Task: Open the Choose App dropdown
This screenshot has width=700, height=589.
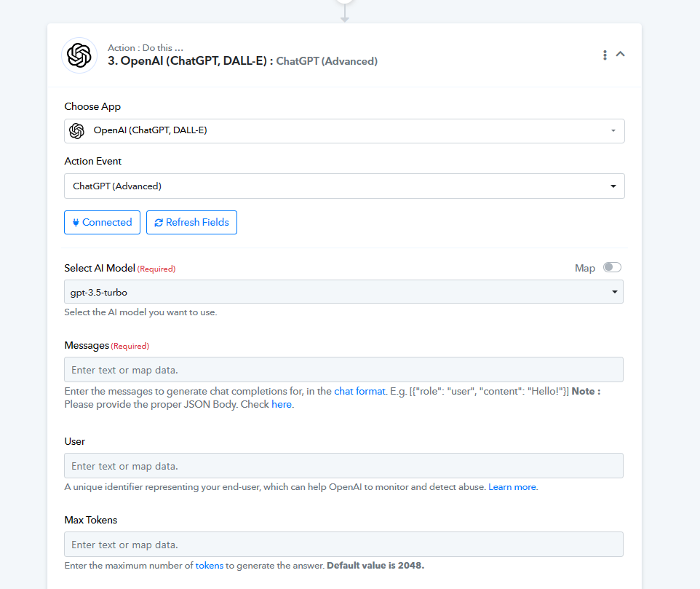Action: click(344, 131)
